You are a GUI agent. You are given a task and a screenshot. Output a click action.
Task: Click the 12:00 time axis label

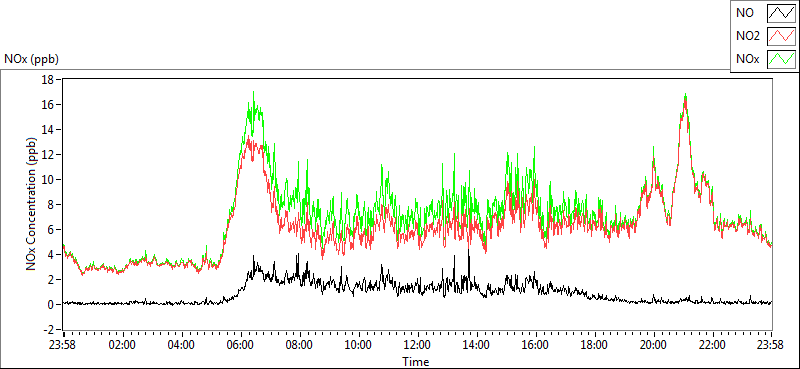[x=417, y=345]
